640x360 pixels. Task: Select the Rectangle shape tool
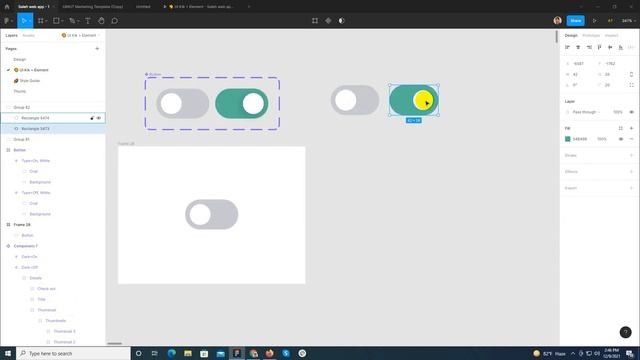click(57, 20)
